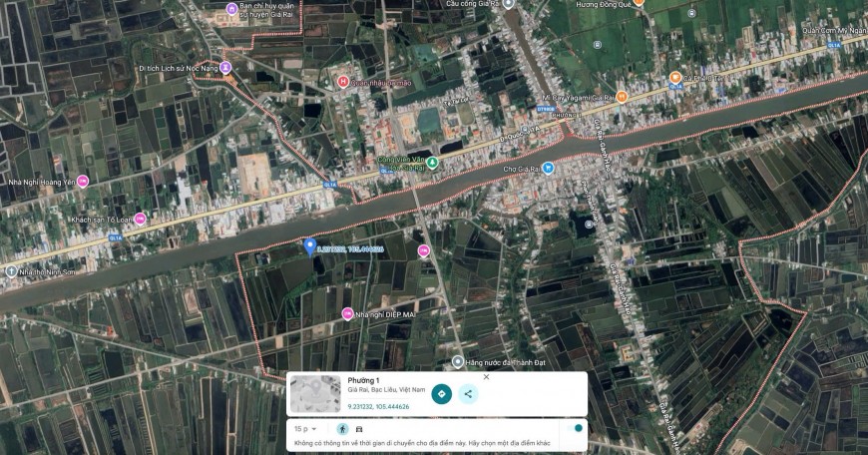
Task: Click Giá Rai, Bạc Liêu, Việt Nam address
Action: [x=386, y=390]
